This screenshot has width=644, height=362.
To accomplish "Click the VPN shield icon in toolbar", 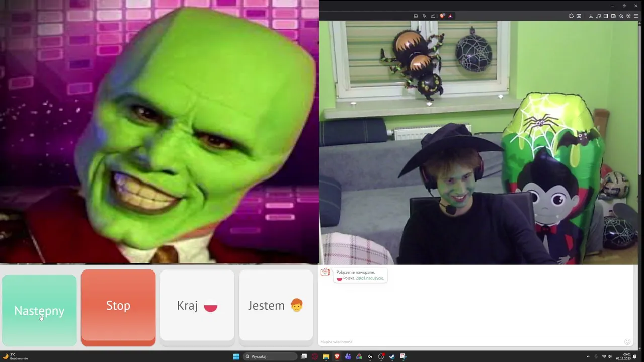I will (628, 16).
